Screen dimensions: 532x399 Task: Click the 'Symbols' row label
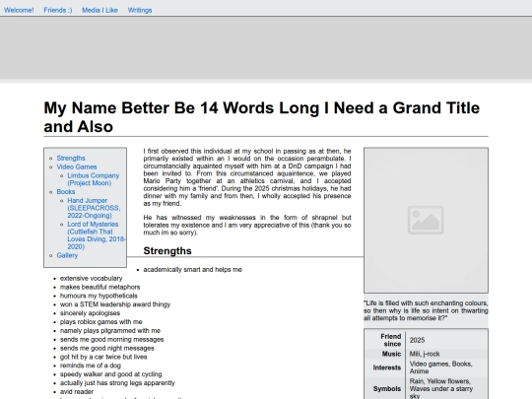tap(387, 388)
